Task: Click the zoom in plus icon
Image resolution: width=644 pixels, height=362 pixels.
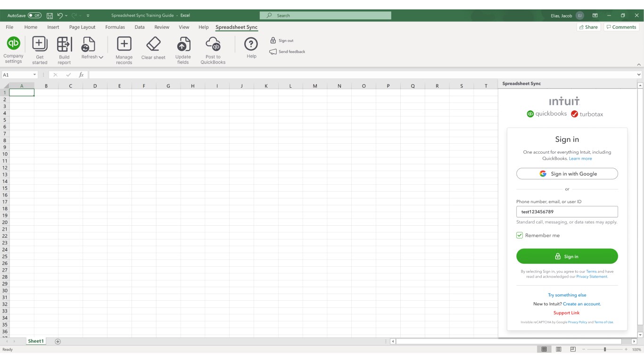Action: point(626,349)
